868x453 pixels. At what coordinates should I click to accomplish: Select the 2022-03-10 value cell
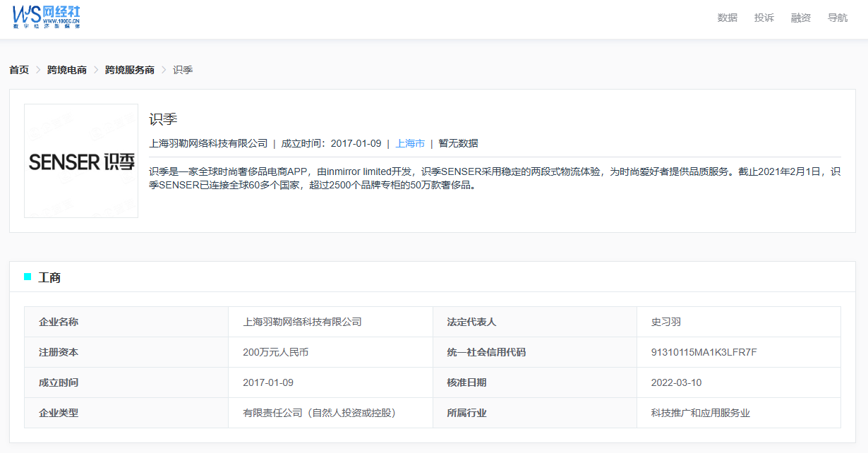[x=739, y=382]
